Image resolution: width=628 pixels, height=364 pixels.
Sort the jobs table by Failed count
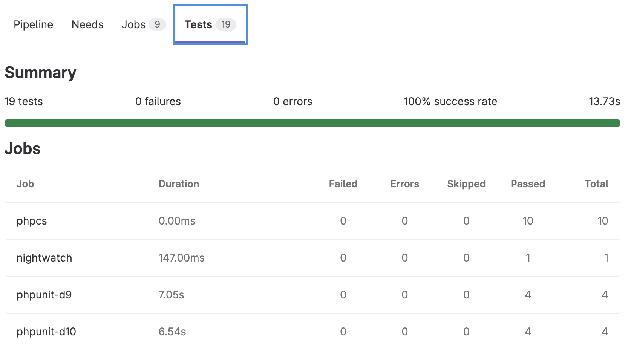tap(343, 184)
